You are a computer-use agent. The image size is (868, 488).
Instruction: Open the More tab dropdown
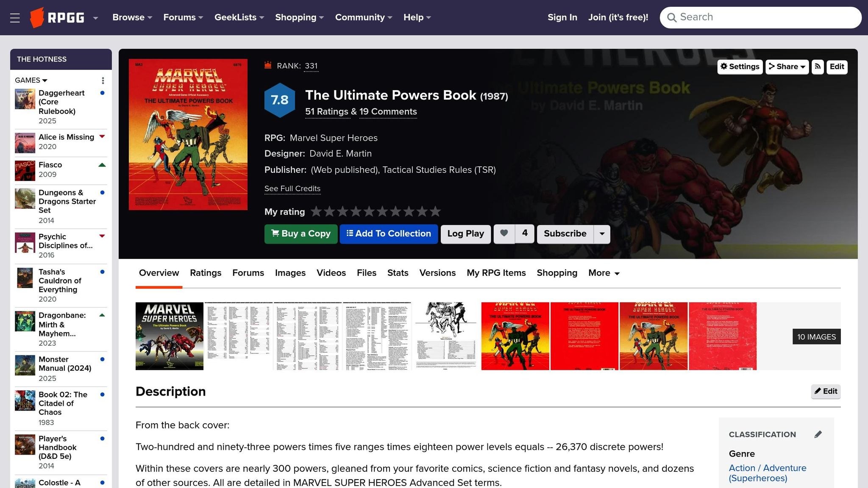pyautogui.click(x=604, y=273)
